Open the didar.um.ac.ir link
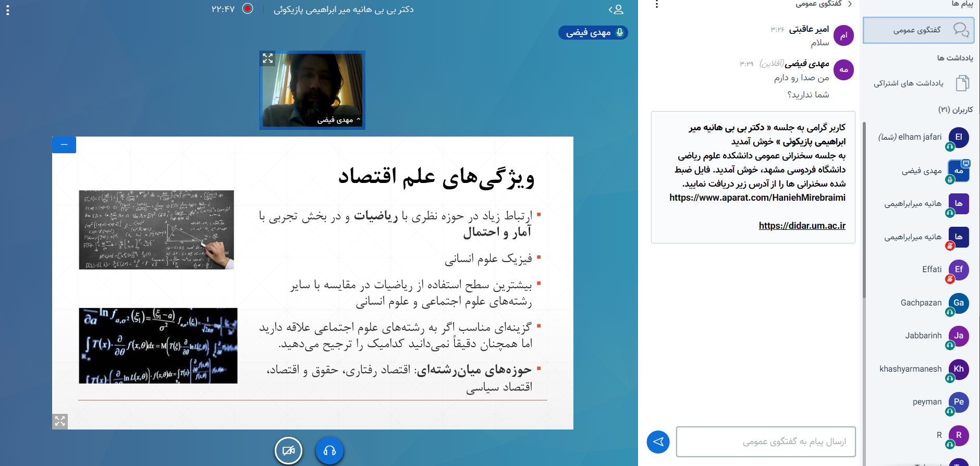Screen dimensions: 980x466 802,226
